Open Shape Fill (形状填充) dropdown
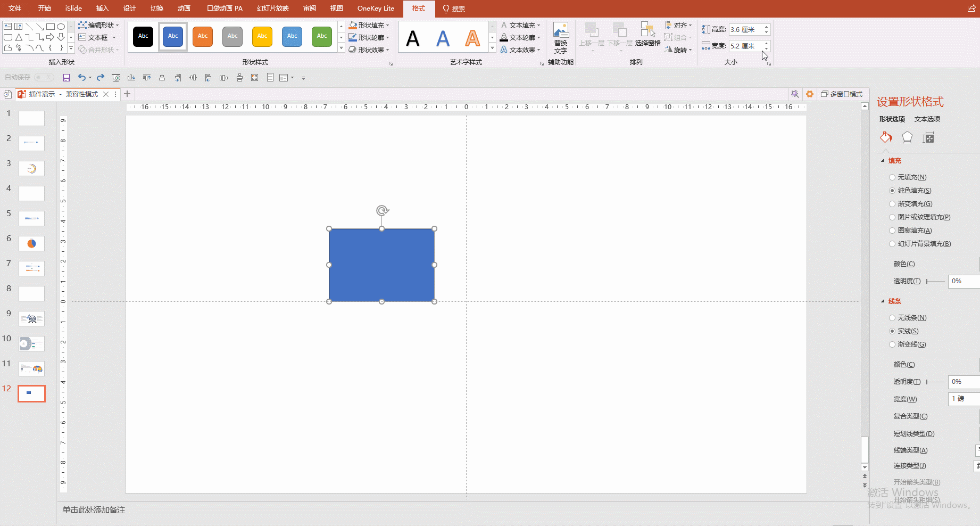Screen dimensions: 980x526 point(369,25)
